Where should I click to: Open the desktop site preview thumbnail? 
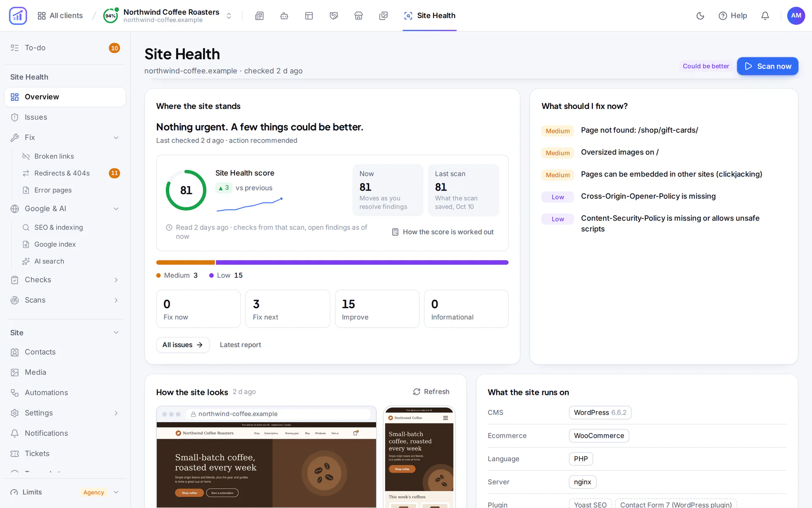(266, 457)
